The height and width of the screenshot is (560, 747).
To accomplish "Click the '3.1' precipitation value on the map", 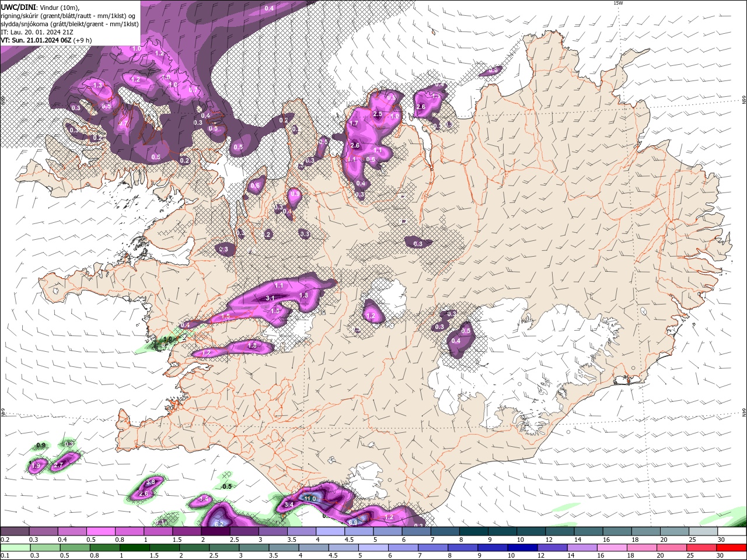I will (x=270, y=298).
